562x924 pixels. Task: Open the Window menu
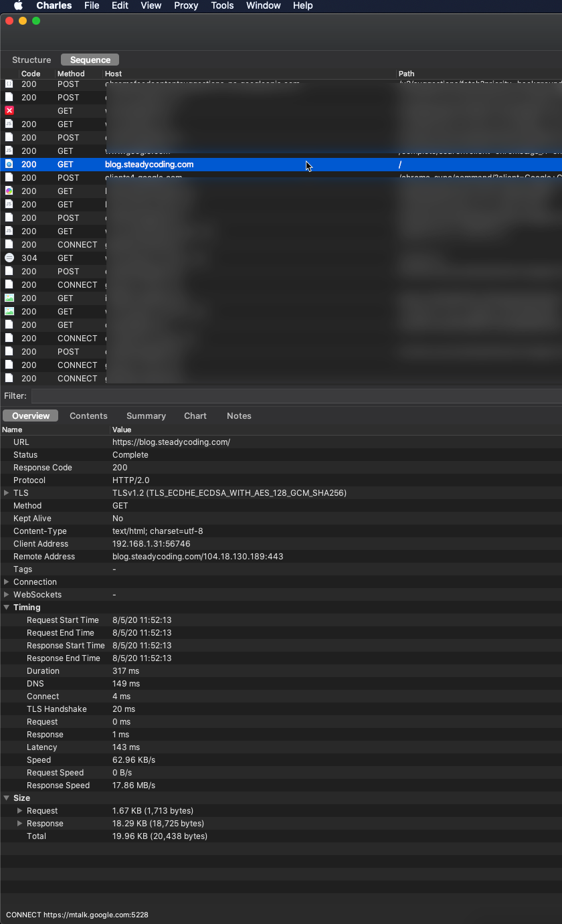[264, 5]
